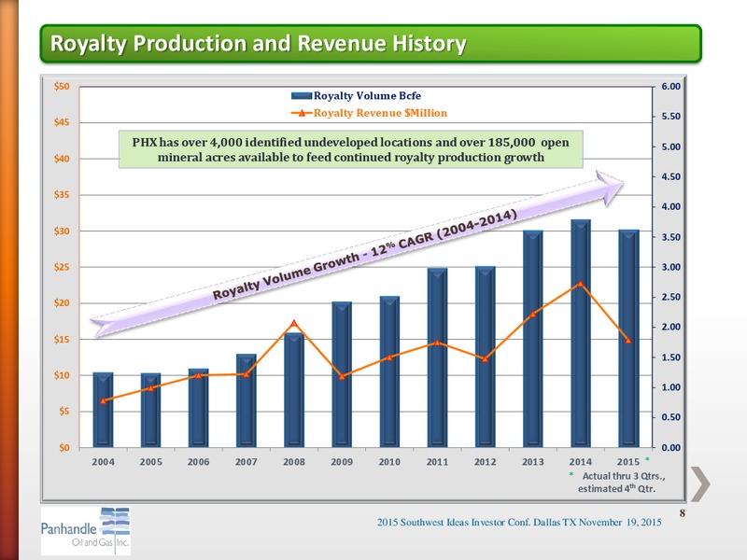Click the $50 left axis label

[62, 87]
